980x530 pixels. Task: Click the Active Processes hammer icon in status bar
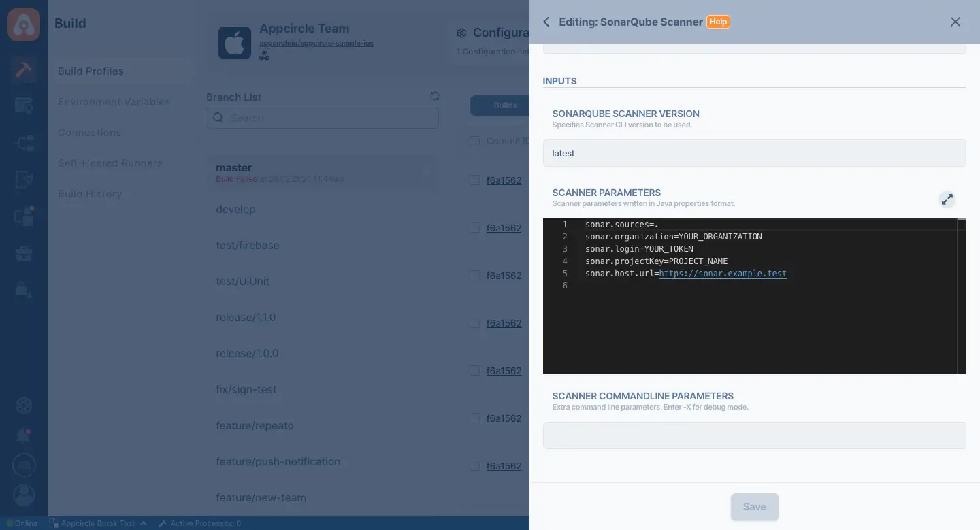(x=162, y=523)
